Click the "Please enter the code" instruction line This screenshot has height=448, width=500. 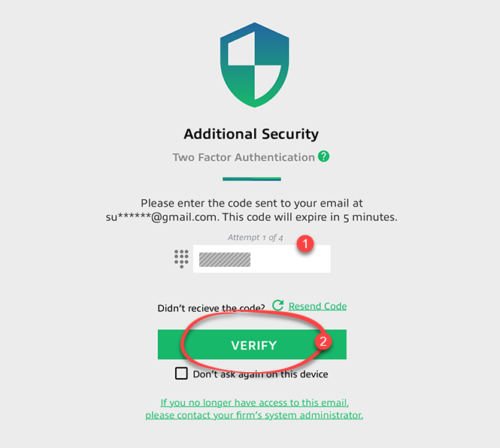(252, 203)
